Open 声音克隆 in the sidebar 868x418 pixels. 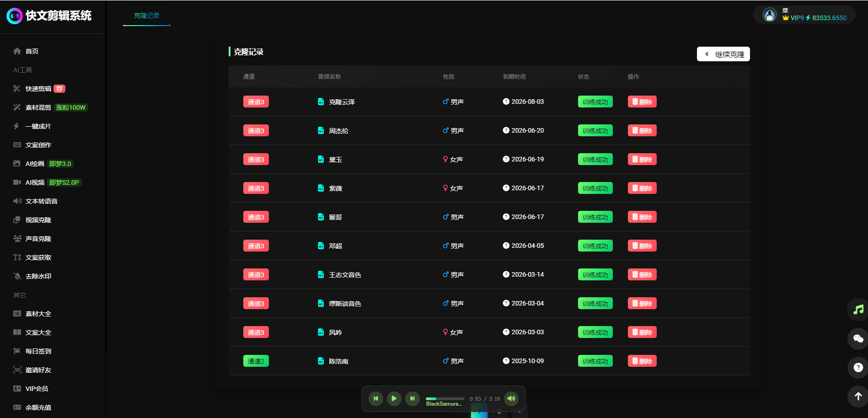(38, 239)
